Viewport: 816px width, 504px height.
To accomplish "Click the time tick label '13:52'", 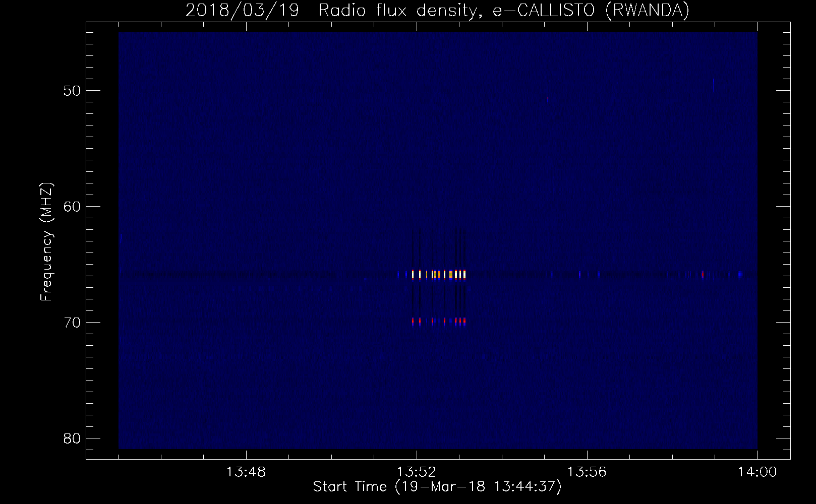I will click(x=417, y=472).
